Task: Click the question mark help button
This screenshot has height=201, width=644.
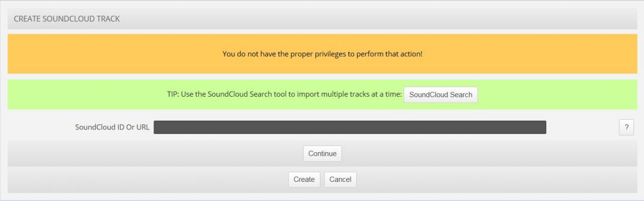Action: (x=626, y=127)
